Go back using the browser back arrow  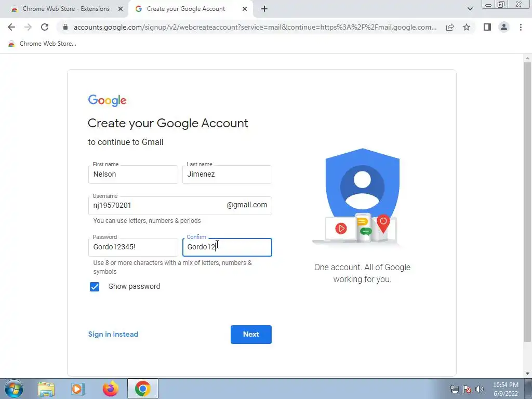(x=11, y=27)
